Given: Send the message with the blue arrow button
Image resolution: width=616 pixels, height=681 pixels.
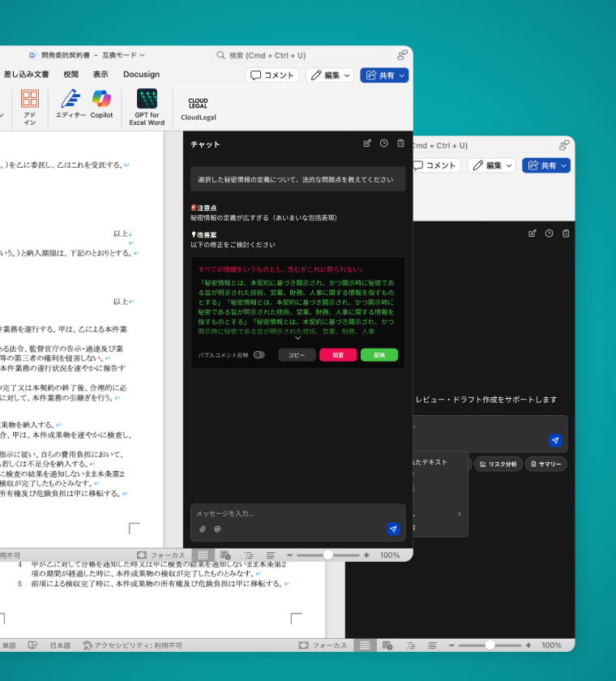Looking at the screenshot, I should [x=393, y=529].
